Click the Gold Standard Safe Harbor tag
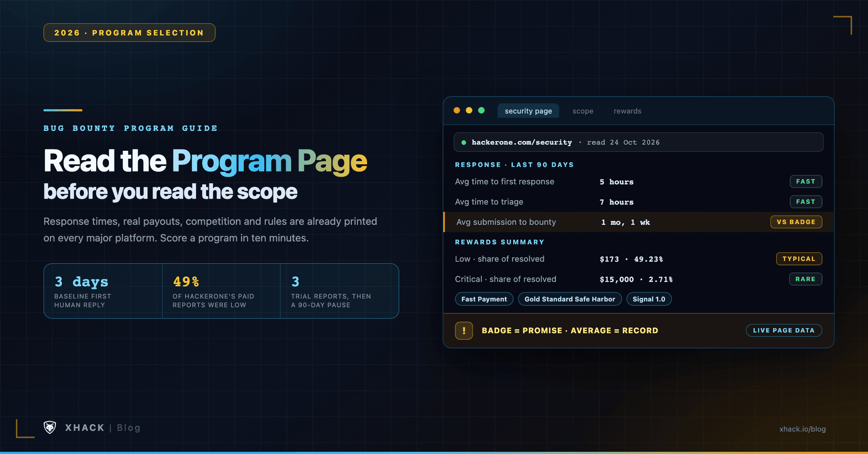This screenshot has height=454, width=868. coord(570,299)
